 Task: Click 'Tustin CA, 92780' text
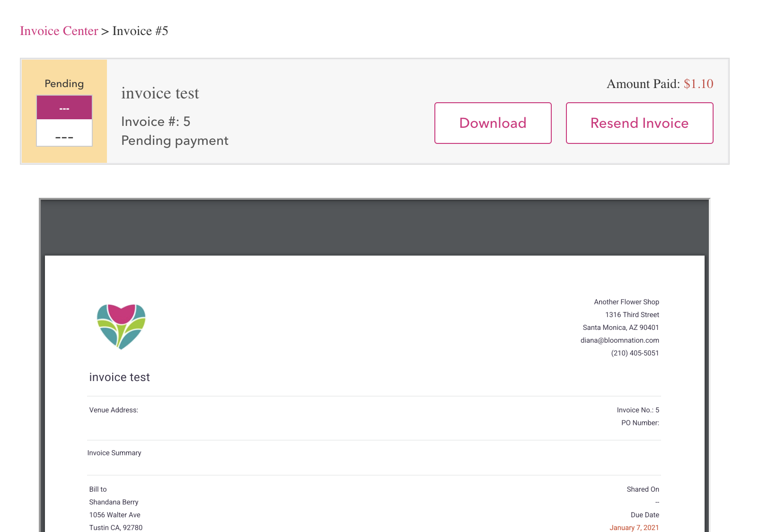(115, 528)
